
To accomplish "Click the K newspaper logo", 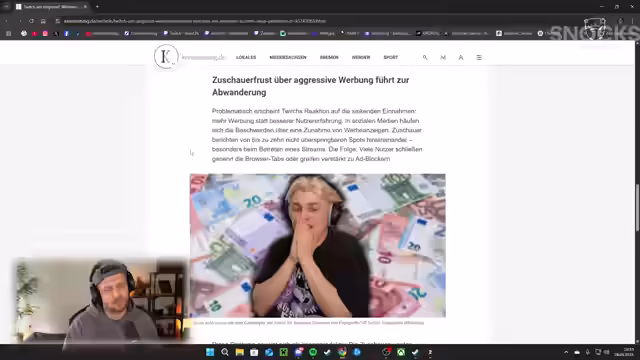I will (166, 57).
